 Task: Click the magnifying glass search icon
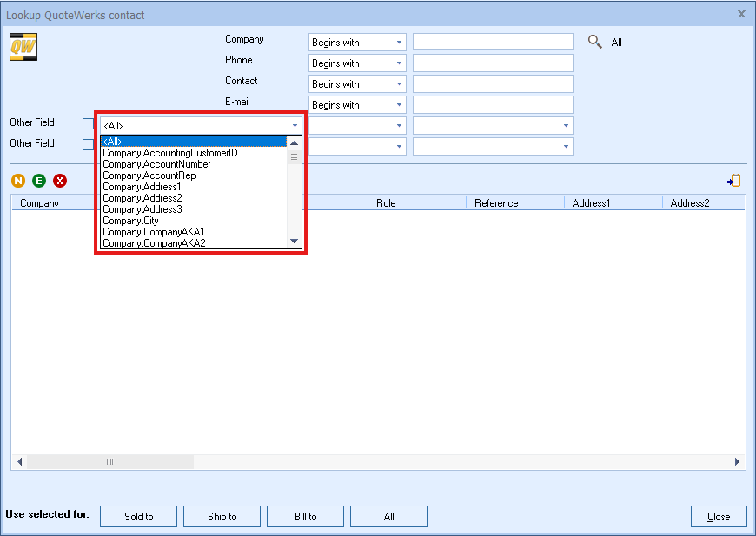point(595,42)
